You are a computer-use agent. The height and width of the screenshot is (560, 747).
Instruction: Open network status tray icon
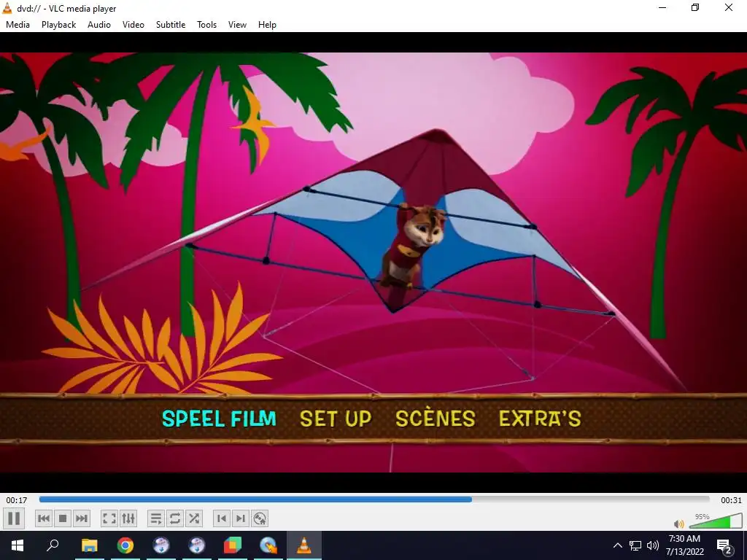pos(635,545)
